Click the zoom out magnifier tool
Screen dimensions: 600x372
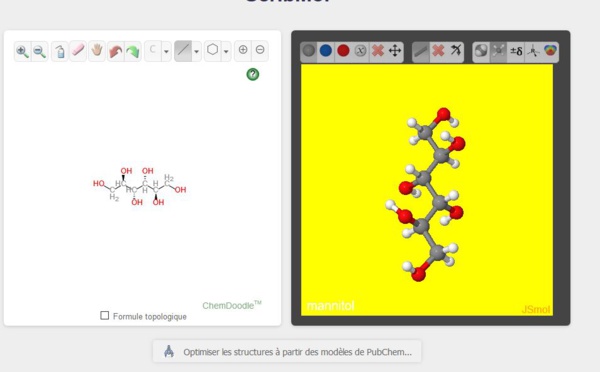(x=39, y=51)
